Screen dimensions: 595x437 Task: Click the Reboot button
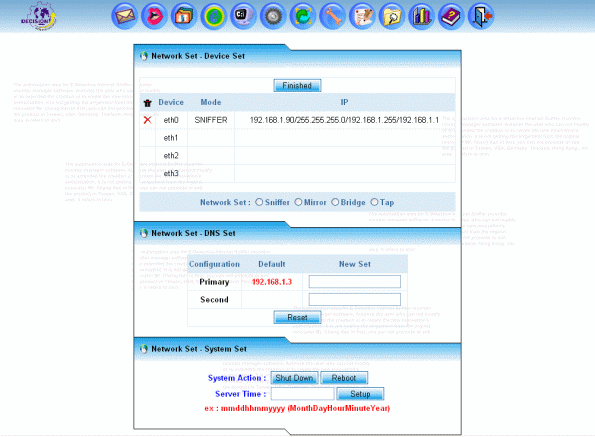click(344, 378)
